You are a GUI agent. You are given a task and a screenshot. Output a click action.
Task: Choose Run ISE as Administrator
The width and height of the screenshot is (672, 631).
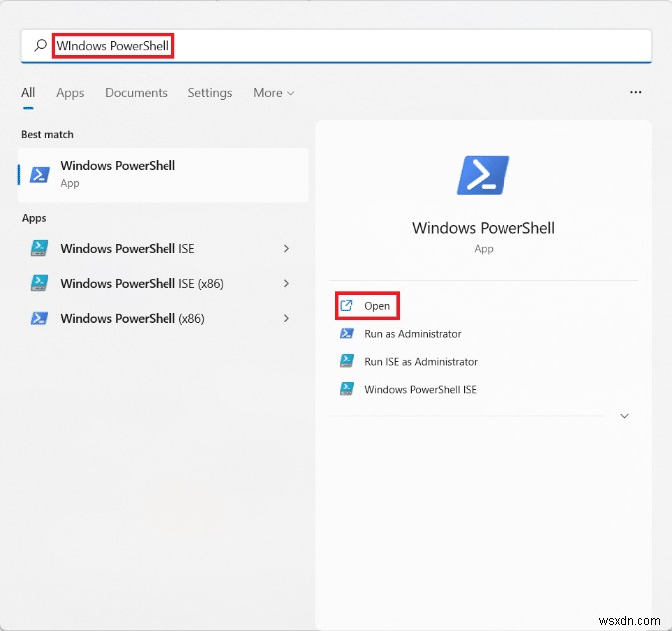click(x=421, y=362)
